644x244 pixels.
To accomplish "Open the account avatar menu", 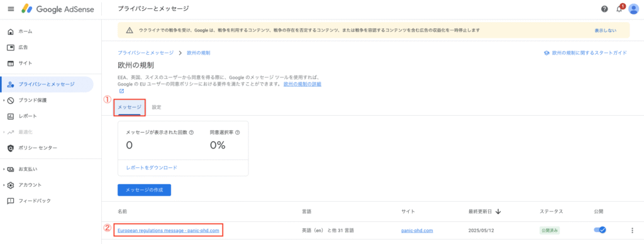I will point(634,9).
